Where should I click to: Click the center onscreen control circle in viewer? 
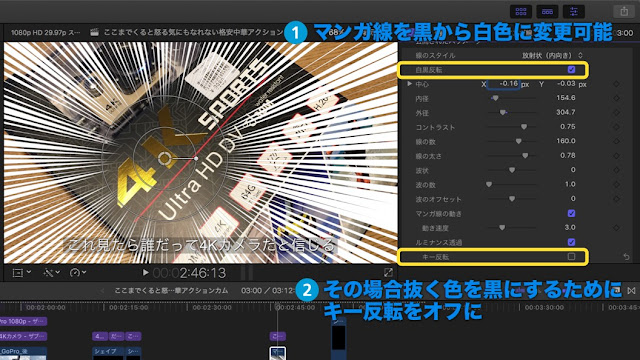pyautogui.click(x=165, y=159)
